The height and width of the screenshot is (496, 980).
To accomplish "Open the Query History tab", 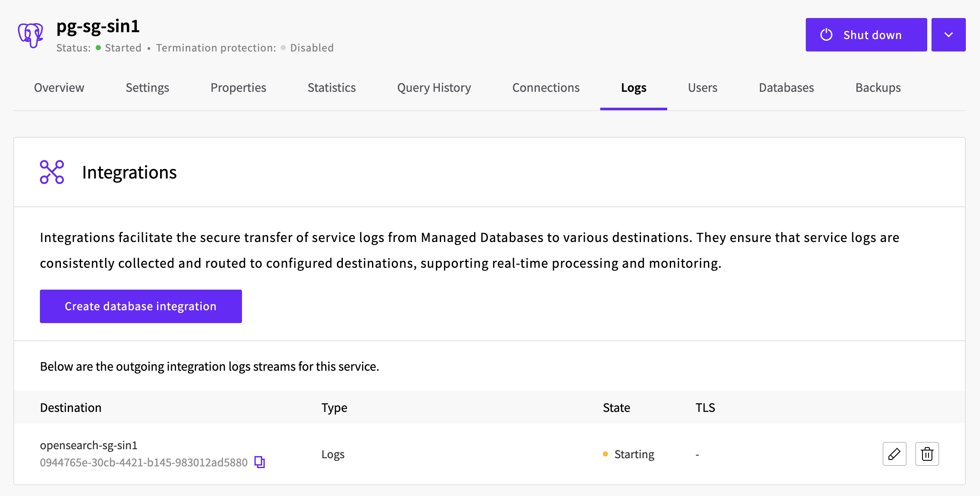I will (x=434, y=88).
